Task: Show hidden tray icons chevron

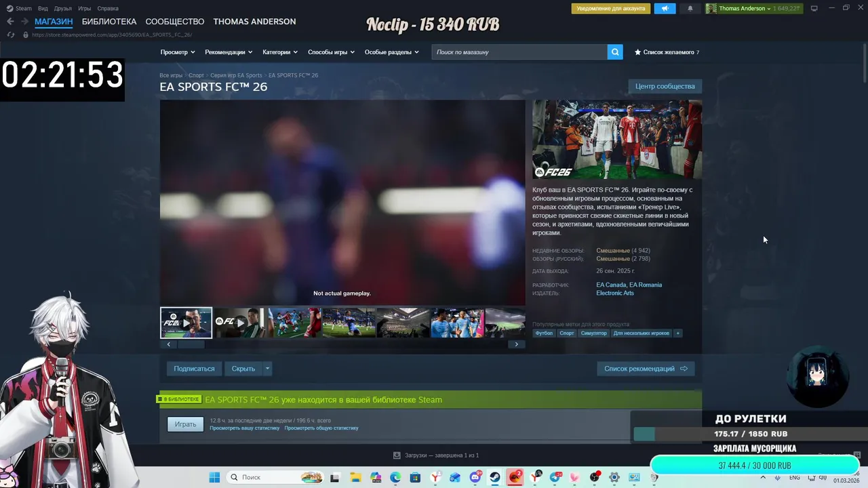Action: (x=763, y=477)
